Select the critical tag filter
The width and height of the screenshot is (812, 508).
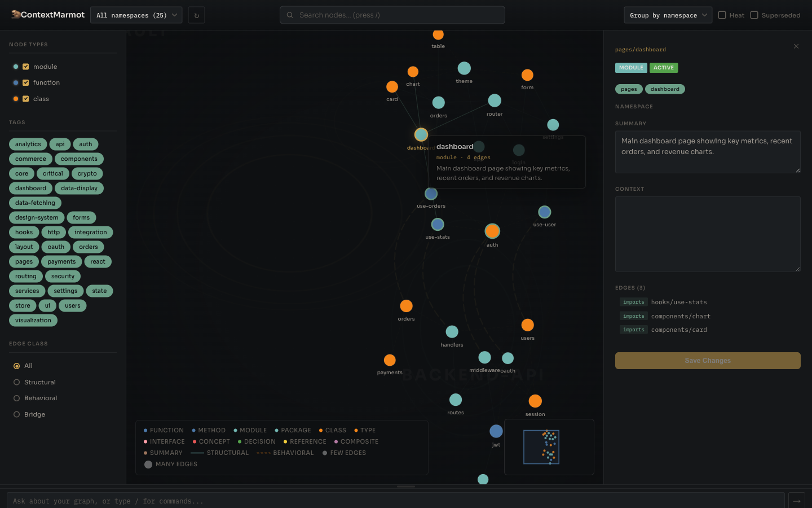click(52, 173)
